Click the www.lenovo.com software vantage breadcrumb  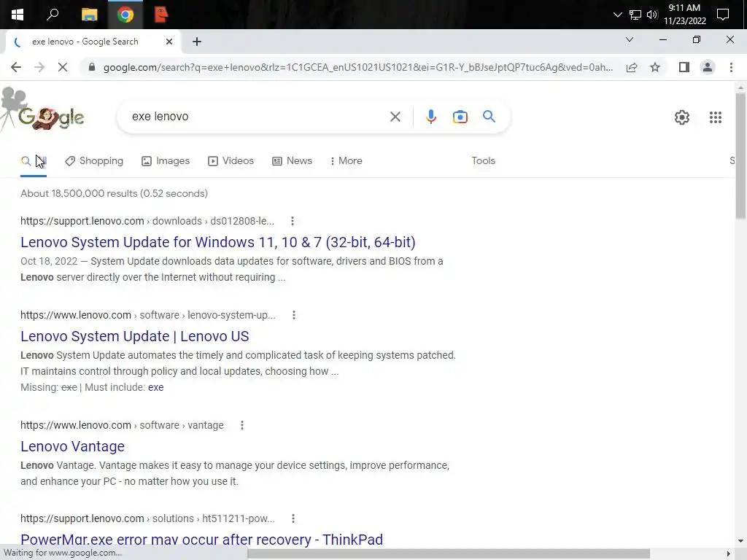click(122, 425)
